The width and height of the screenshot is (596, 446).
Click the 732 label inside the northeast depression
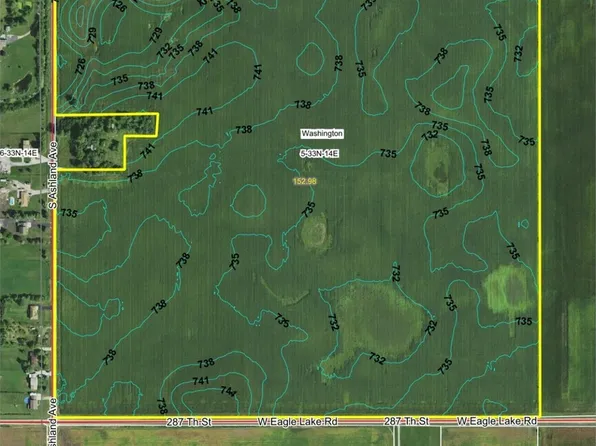(430, 135)
